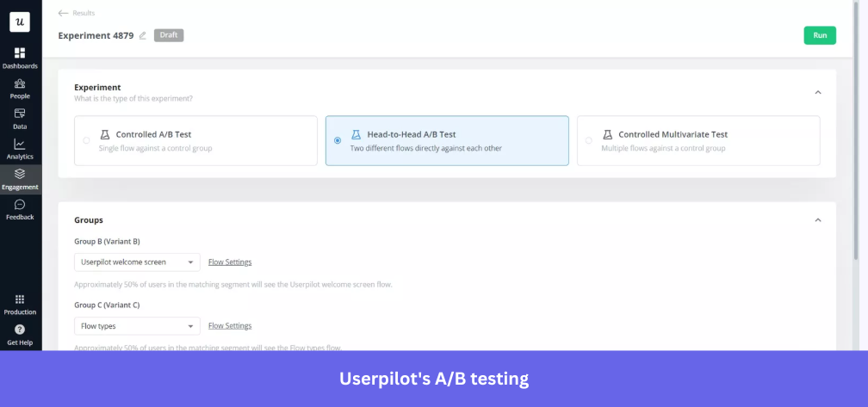Click 'Group C (Variant C)' label

[x=107, y=305]
